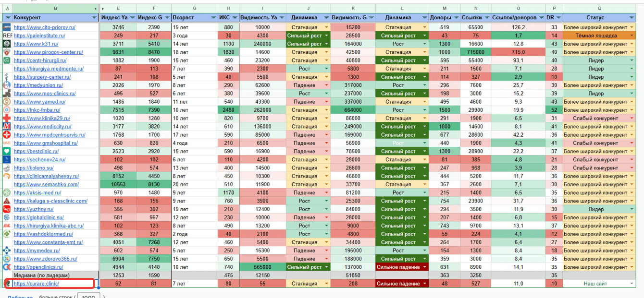Open Статус Лидер dropdown for centr-hirurgii.ru
This screenshot has width=644, height=298.
click(632, 60)
